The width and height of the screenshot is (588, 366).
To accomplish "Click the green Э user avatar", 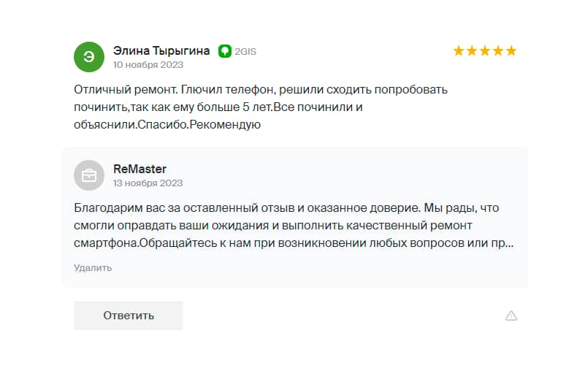I will pos(89,57).
